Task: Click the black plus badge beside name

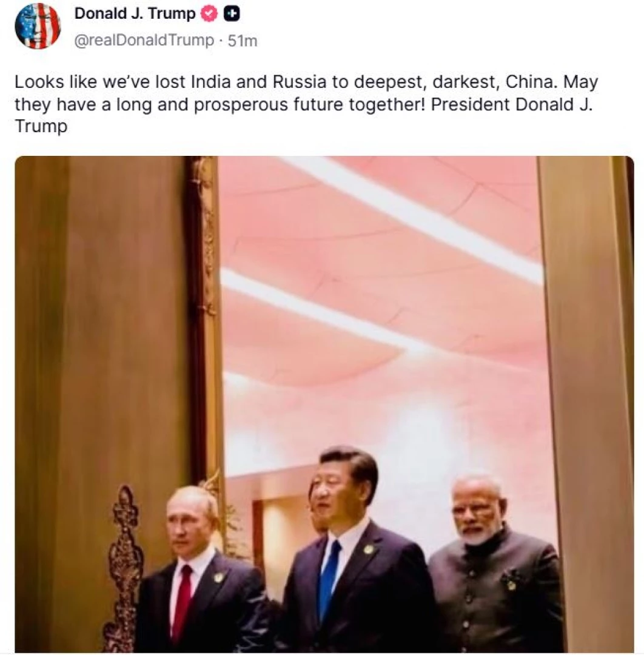Action: coord(232,14)
